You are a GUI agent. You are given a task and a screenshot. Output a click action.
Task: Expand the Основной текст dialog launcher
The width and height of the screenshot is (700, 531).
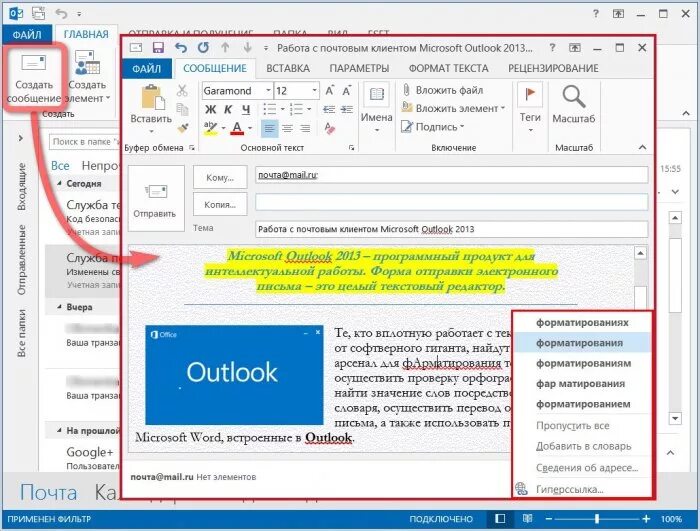[x=351, y=148]
